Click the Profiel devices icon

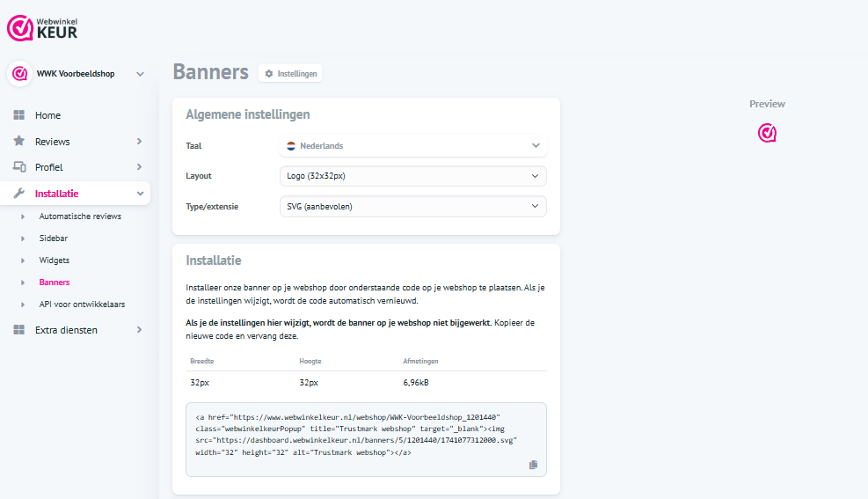point(19,167)
